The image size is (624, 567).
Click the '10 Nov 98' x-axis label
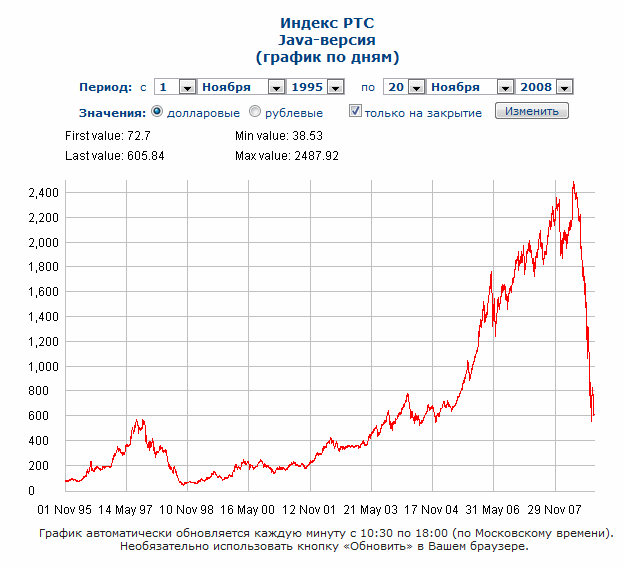pyautogui.click(x=186, y=510)
